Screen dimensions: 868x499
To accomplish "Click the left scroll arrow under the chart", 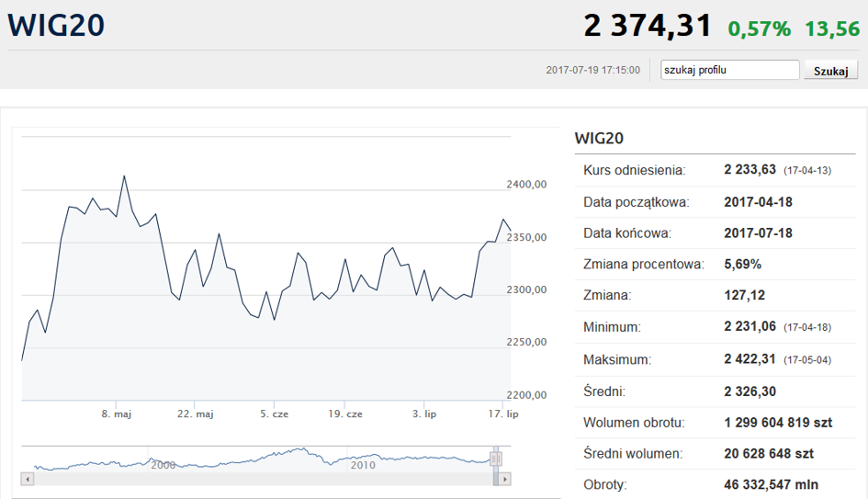I will coord(28,479).
